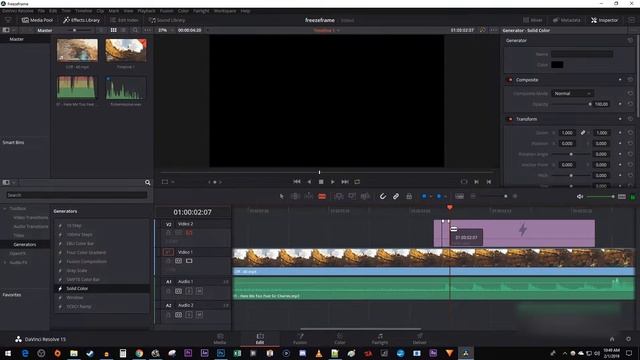Activate the Trim Edit Mode tool
This screenshot has width=640, height=360.
(295, 196)
